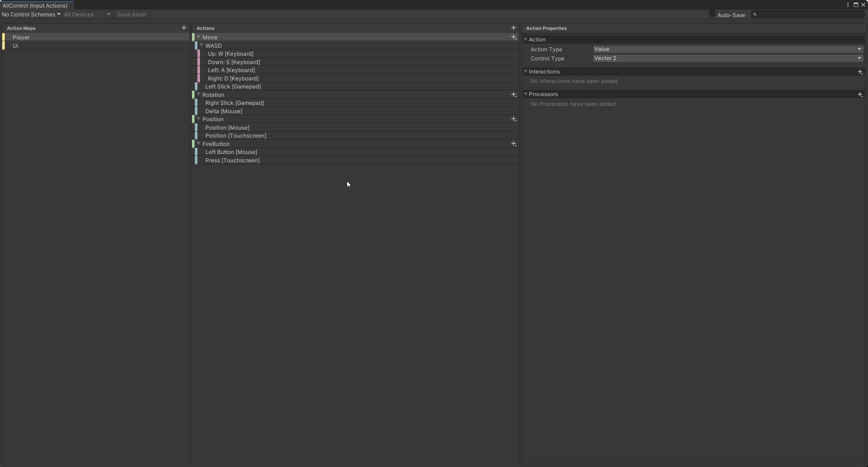Collapse the Interactions section
Viewport: 868px width, 467px height.
pos(526,72)
